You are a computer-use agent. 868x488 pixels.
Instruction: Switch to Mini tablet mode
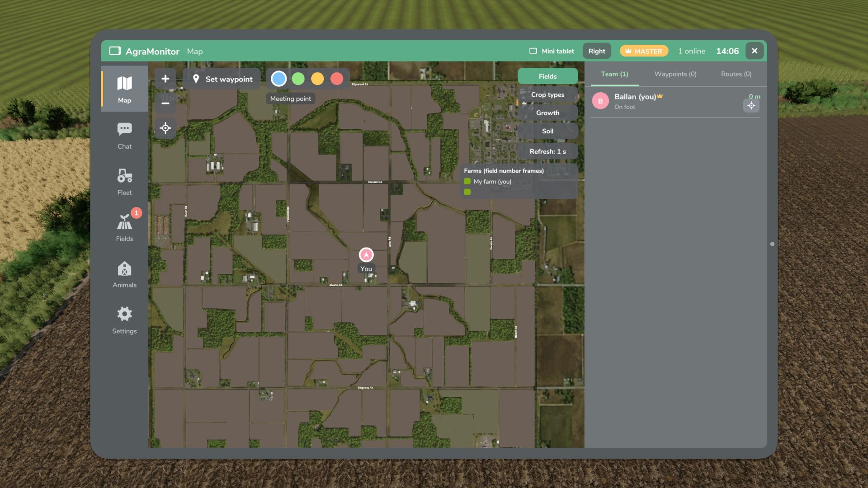click(552, 51)
